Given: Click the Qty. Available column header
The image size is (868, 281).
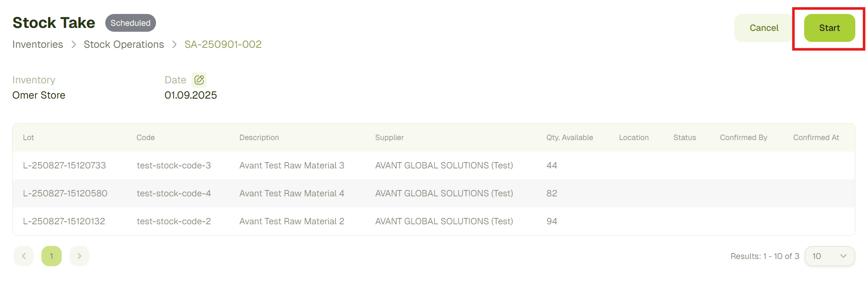Looking at the screenshot, I should pyautogui.click(x=569, y=138).
